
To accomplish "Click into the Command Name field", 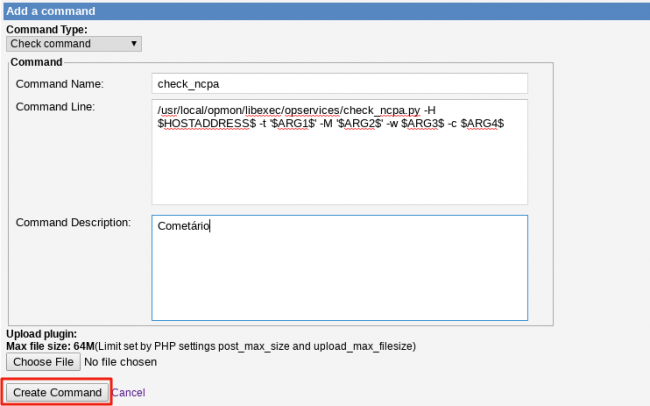I will coord(339,84).
